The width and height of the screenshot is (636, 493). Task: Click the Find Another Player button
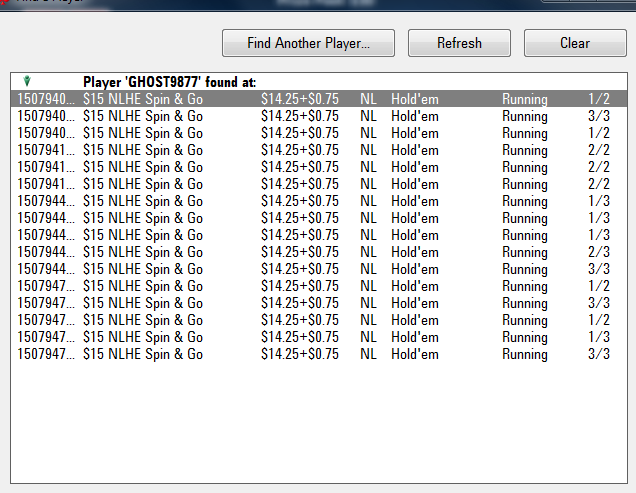(308, 43)
